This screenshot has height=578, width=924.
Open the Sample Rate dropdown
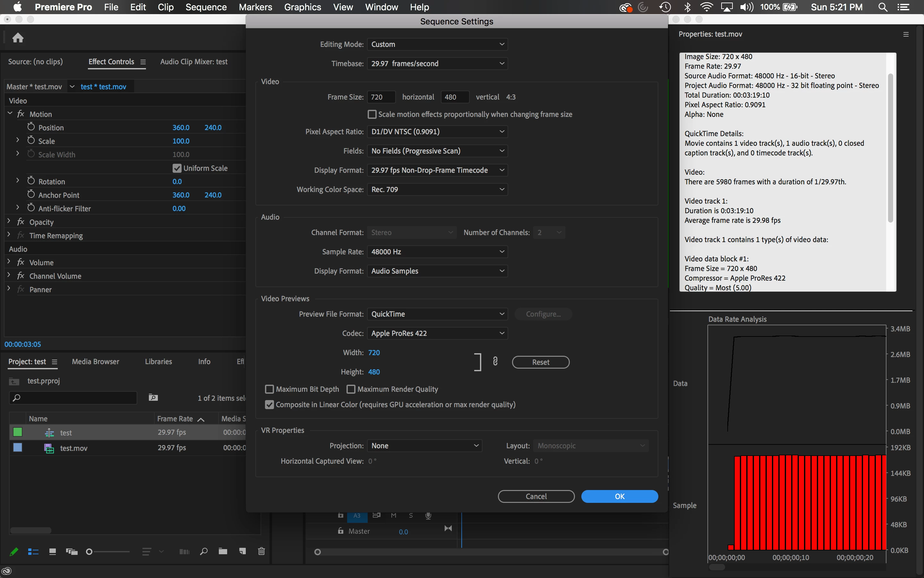point(437,252)
